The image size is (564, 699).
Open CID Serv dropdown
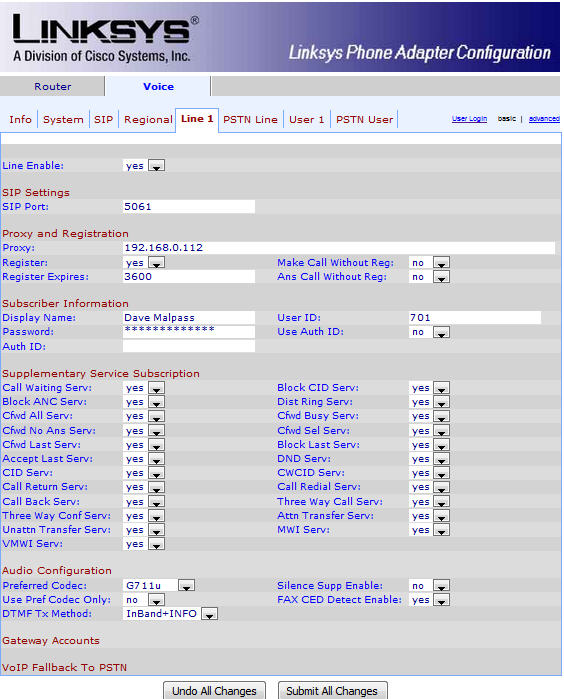pos(144,473)
